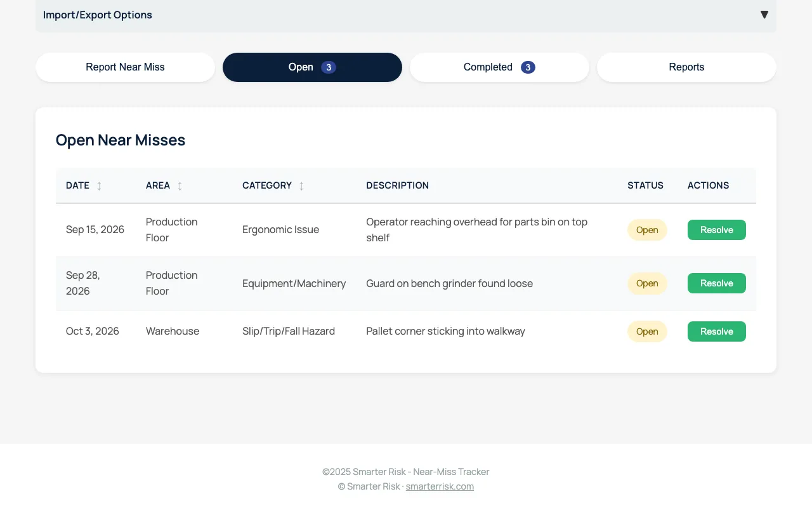Click the Open status badge for Sep 28
Image resolution: width=812 pixels, height=508 pixels.
[647, 283]
